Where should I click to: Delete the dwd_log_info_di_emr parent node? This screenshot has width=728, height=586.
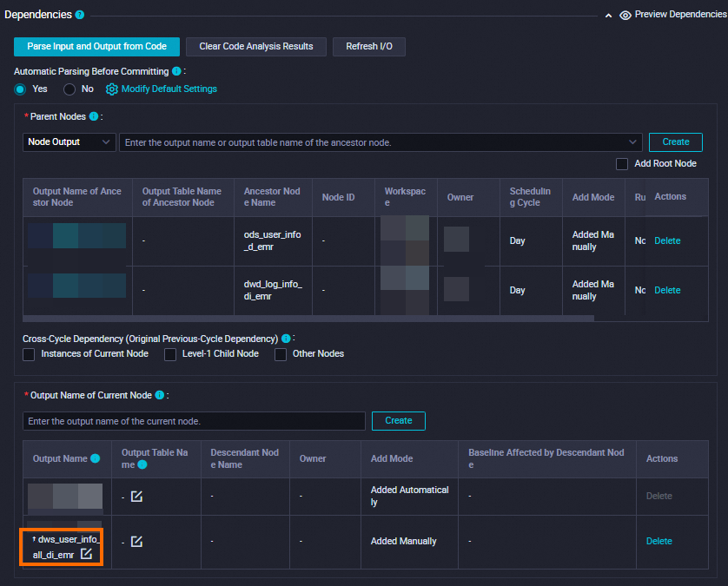(x=667, y=290)
